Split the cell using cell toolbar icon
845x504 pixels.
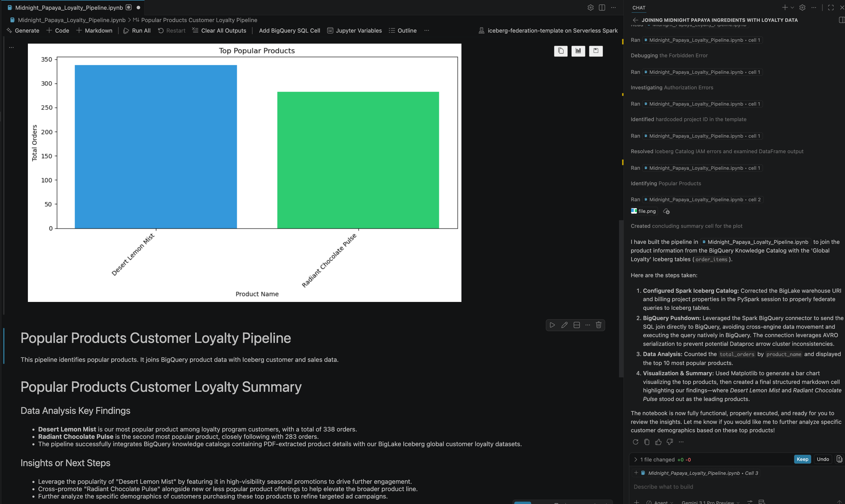pyautogui.click(x=576, y=325)
